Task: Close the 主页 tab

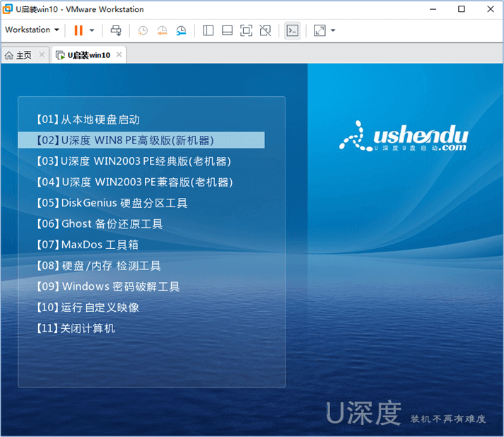Action: pyautogui.click(x=42, y=54)
